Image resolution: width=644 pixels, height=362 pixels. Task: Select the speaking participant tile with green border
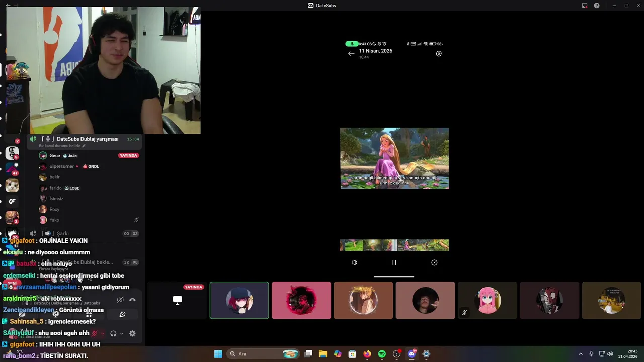click(x=239, y=300)
